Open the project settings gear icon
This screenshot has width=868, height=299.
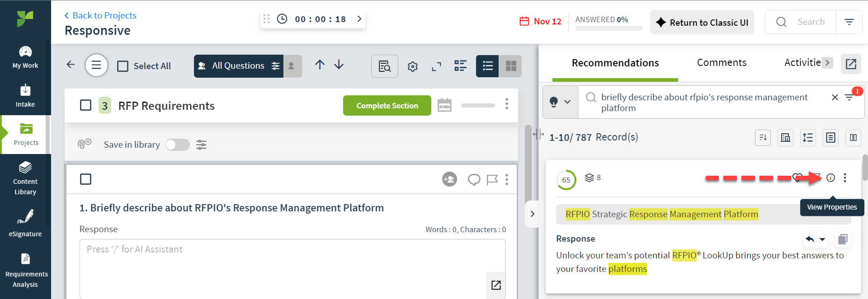[412, 66]
